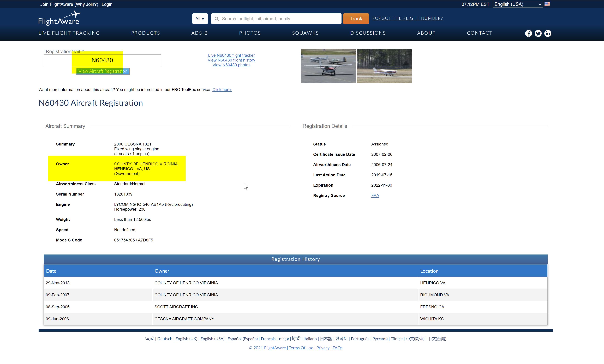Click View Aircraft Registration button
This screenshot has width=604, height=364.
(103, 71)
